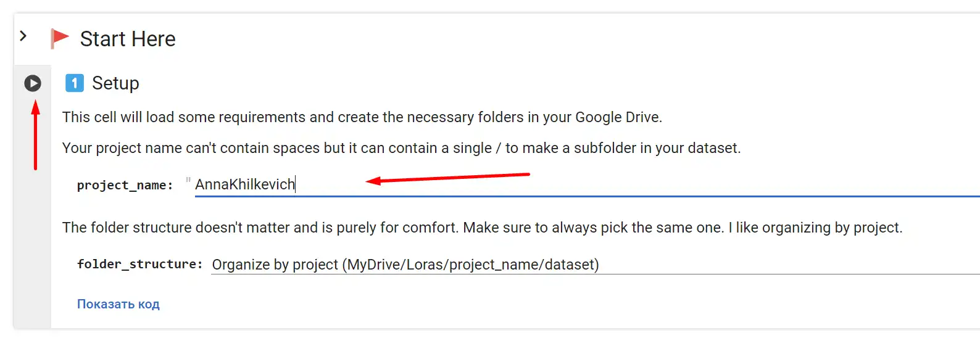The width and height of the screenshot is (980, 338).
Task: Click the red arrow pointing at run button
Action: click(36, 134)
